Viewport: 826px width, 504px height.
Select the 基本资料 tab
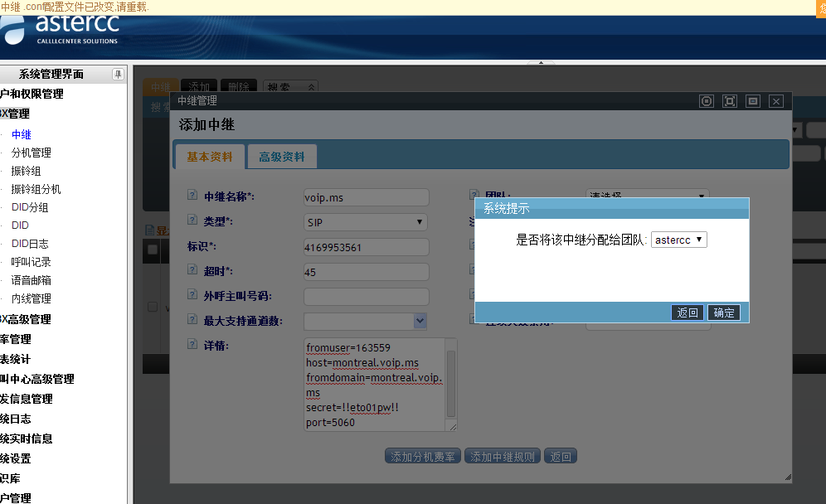pos(209,157)
